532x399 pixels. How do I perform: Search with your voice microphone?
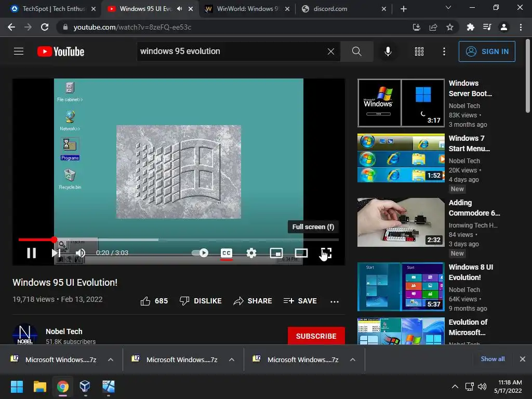point(388,51)
